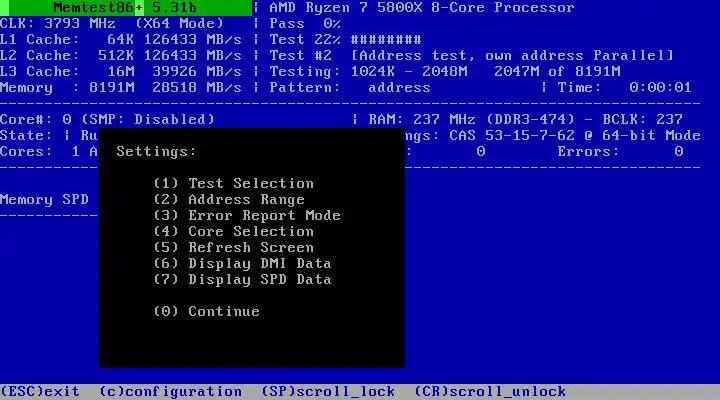Click the L2 Cache 512K speed line
720x400 pixels.
pyautogui.click(x=121, y=56)
